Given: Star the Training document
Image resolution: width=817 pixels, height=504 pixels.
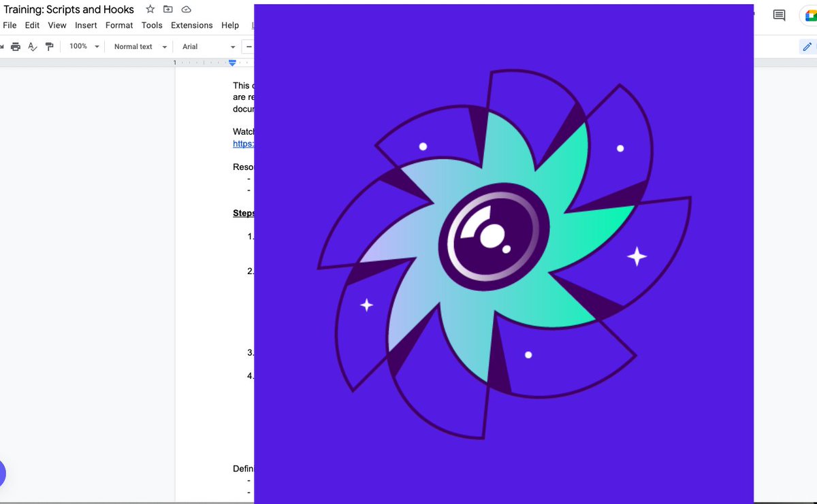Looking at the screenshot, I should [149, 10].
